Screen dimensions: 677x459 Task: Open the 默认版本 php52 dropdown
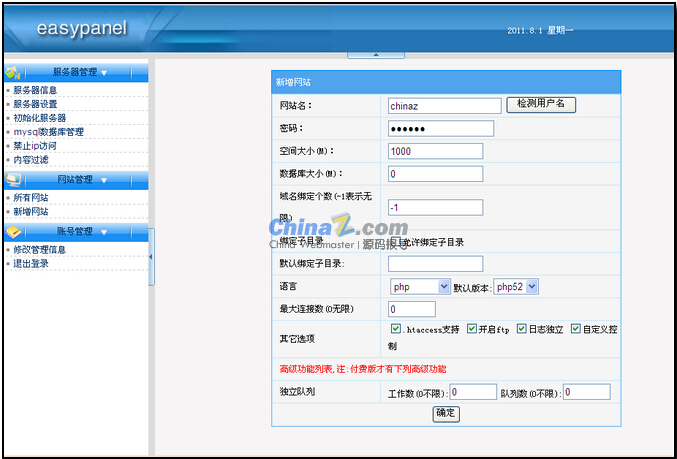point(517,287)
